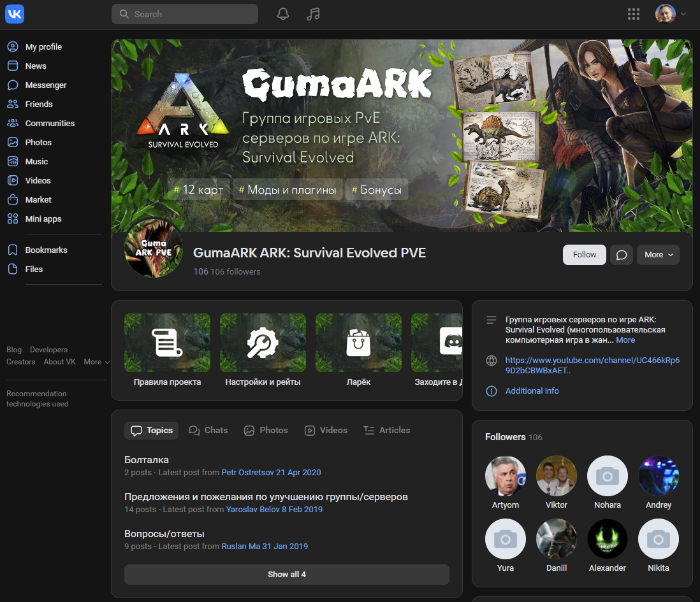
Task: Click the Music sidebar icon
Action: tap(13, 161)
